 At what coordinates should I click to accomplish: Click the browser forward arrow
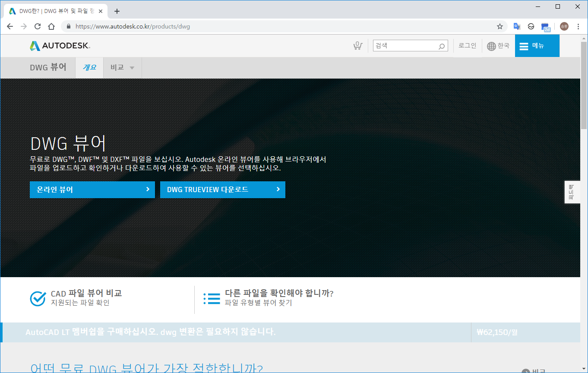[24, 26]
